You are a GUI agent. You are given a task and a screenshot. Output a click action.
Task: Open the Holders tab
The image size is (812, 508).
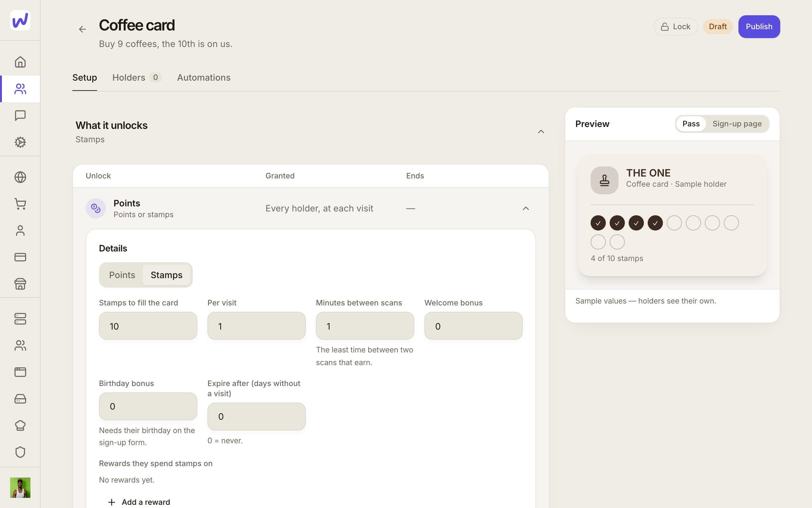click(137, 77)
